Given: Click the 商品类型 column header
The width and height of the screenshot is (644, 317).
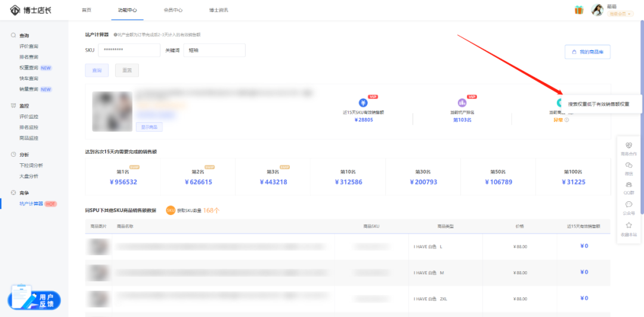Looking at the screenshot, I should click(445, 226).
